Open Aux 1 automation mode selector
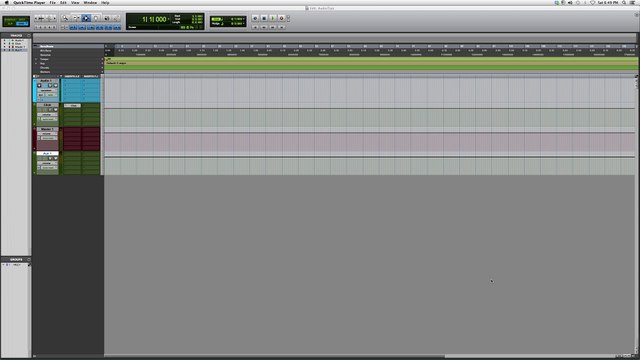 click(x=49, y=167)
